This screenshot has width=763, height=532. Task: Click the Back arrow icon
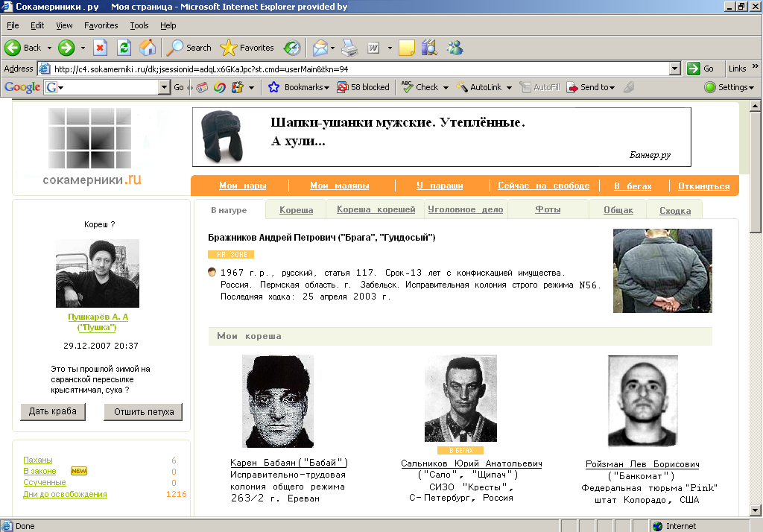[x=13, y=48]
